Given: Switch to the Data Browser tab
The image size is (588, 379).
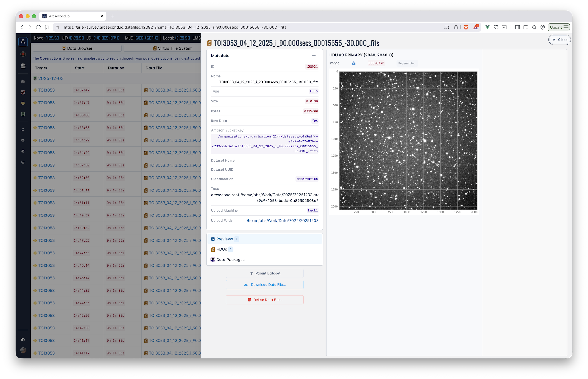Looking at the screenshot, I should coord(77,48).
